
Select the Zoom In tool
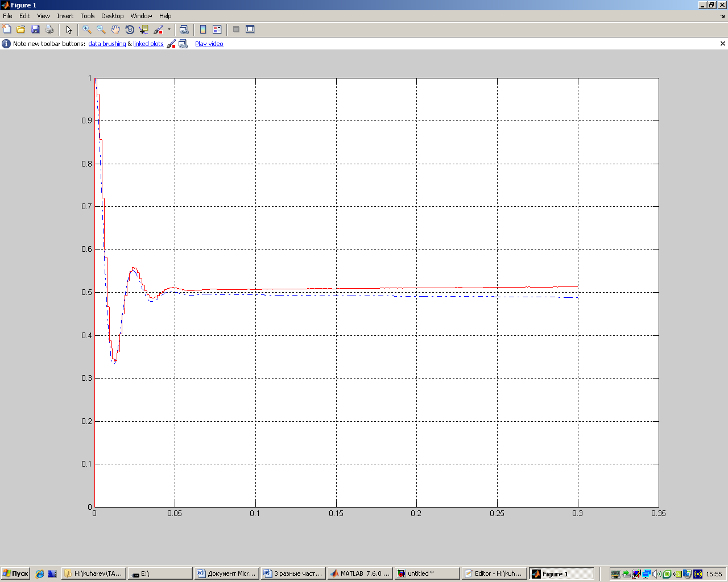pos(87,29)
